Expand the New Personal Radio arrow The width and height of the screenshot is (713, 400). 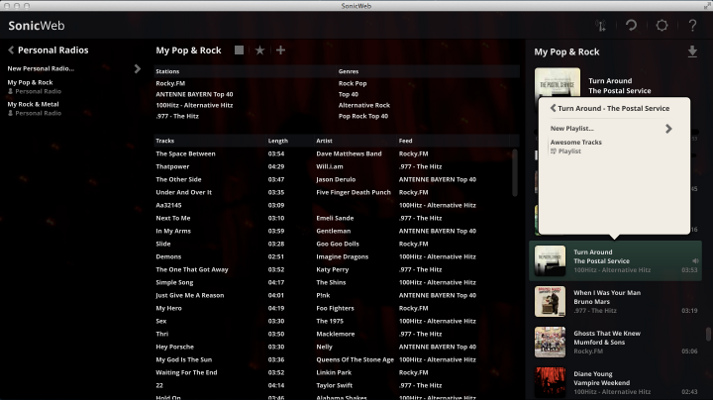tap(137, 68)
